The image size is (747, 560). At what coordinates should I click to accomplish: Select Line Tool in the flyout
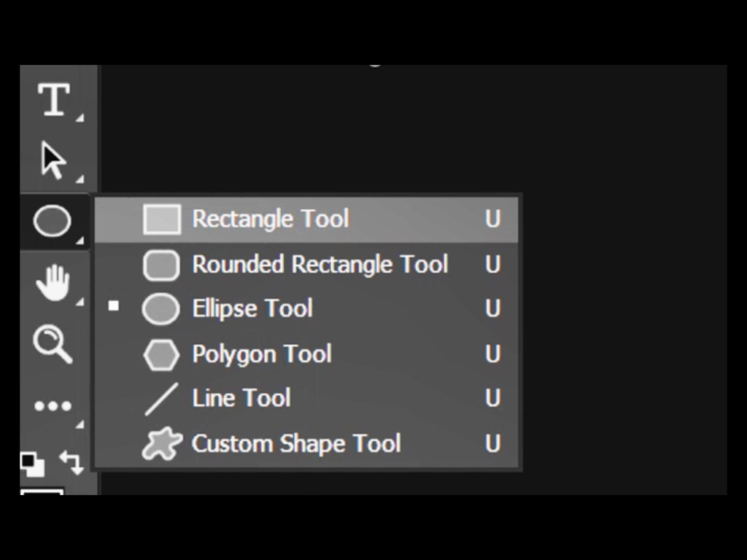241,398
